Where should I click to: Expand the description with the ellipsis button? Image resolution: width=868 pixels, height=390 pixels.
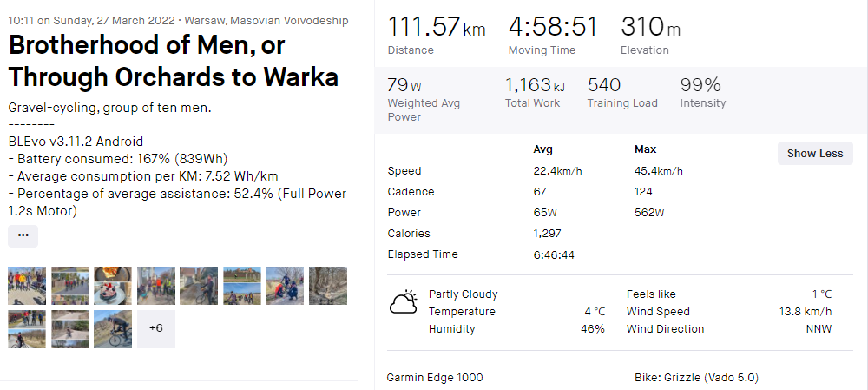23,235
